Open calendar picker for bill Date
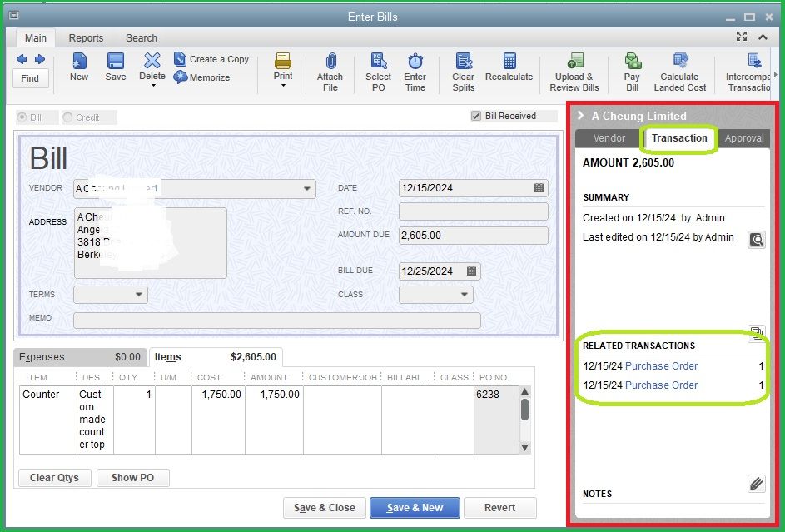The image size is (785, 532). coord(539,187)
